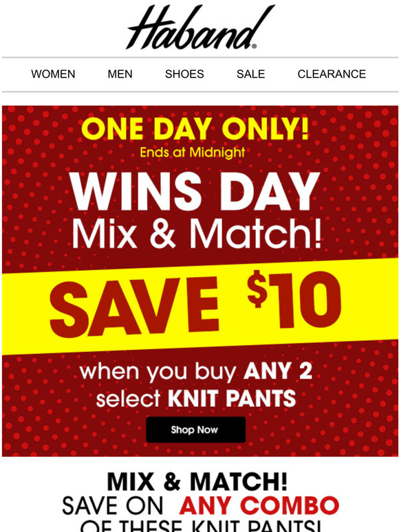The height and width of the screenshot is (532, 399).
Task: Visit the CLEARANCE section
Action: click(332, 74)
